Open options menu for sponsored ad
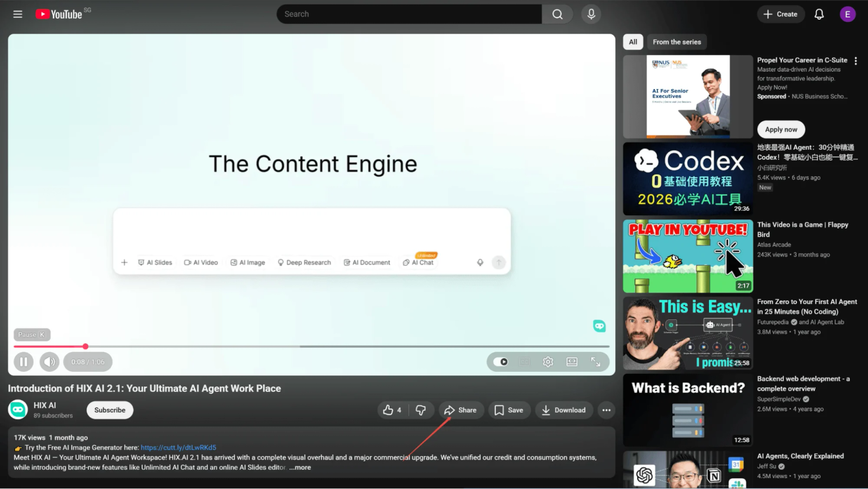 pyautogui.click(x=856, y=61)
